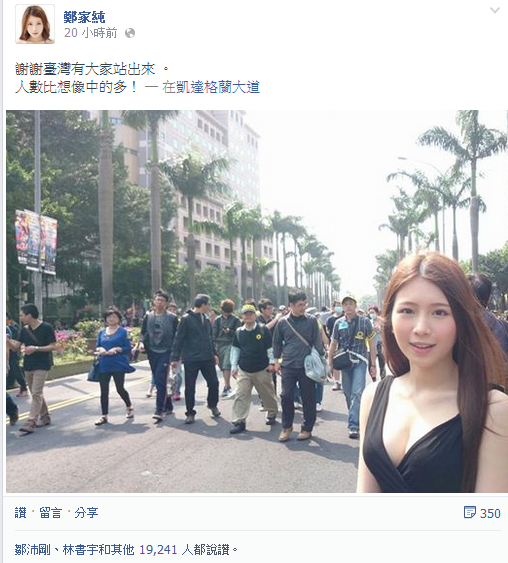Open the 350 shares count
This screenshot has width=508, height=563.
click(x=490, y=513)
